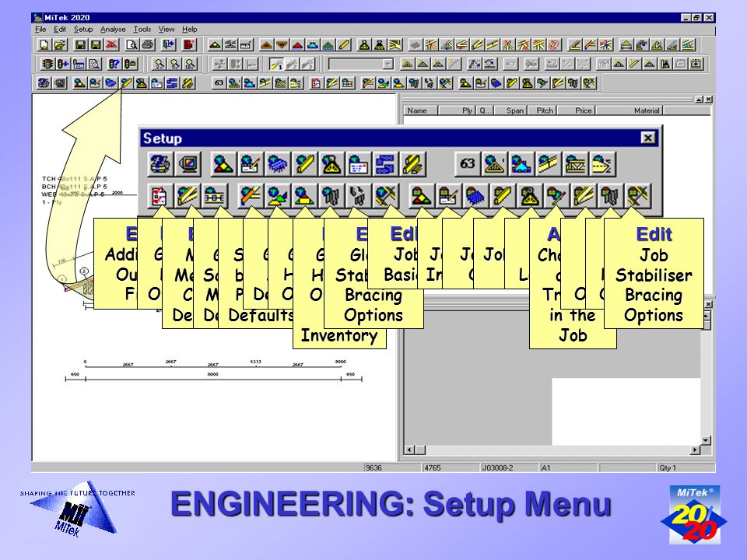Viewport: 747px width, 560px height.
Task: Click the yellow truss drawing icon right of 63 in Setup
Action: click(495, 164)
